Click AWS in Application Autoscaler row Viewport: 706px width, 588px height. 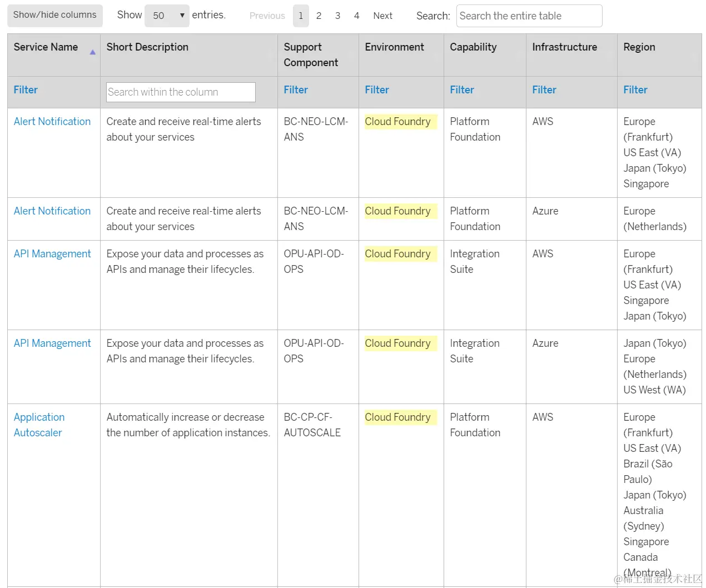pyautogui.click(x=543, y=417)
